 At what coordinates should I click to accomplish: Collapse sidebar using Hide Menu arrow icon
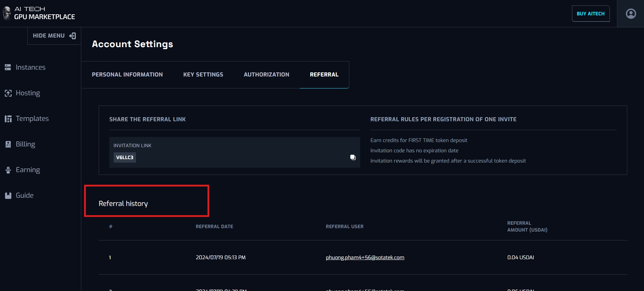coord(72,36)
